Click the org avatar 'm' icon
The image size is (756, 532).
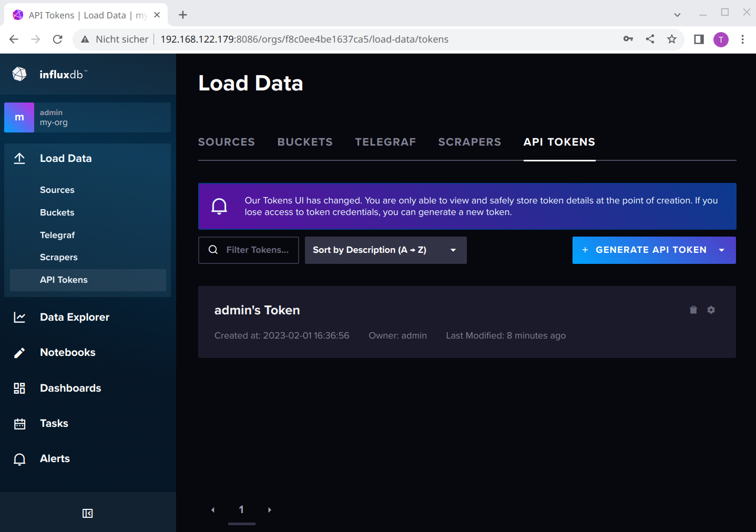coord(19,117)
